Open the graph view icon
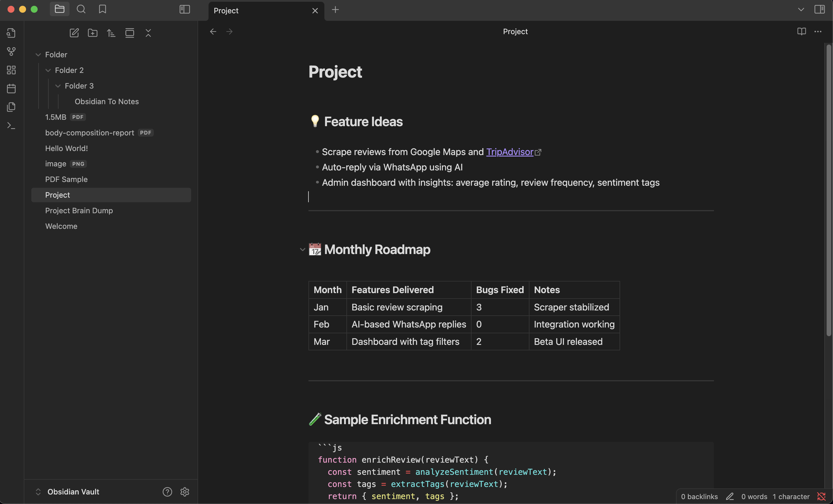 point(11,51)
